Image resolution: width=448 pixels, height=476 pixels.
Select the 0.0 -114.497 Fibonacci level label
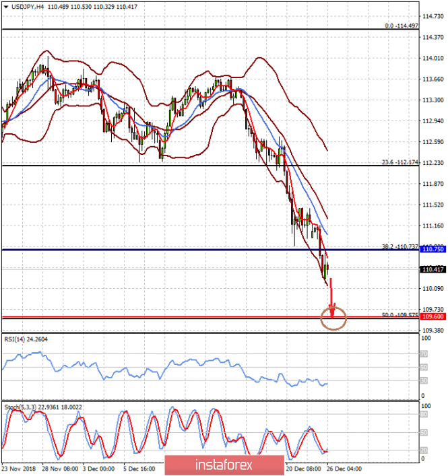(402, 26)
